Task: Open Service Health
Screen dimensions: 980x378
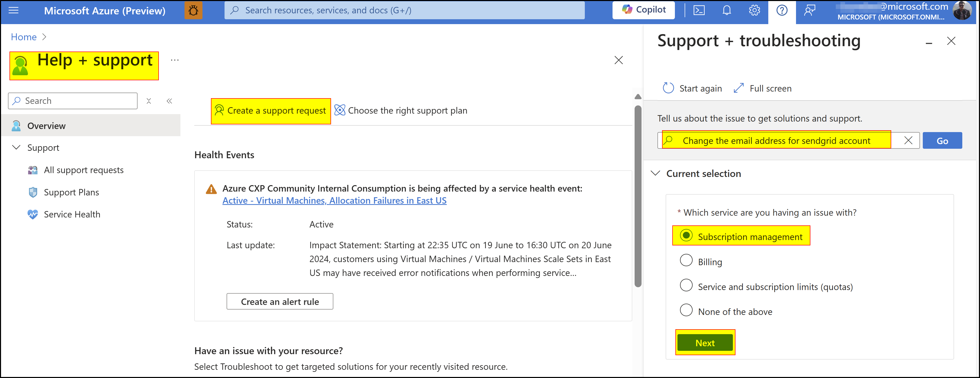Action: pyautogui.click(x=72, y=214)
